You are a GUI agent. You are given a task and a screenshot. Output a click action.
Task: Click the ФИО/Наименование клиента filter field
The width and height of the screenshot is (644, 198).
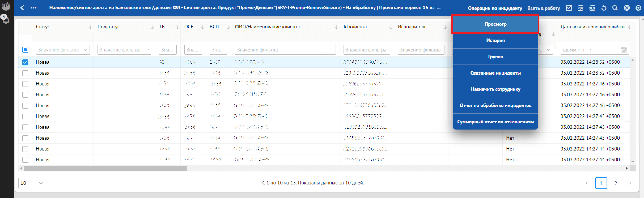click(x=285, y=50)
